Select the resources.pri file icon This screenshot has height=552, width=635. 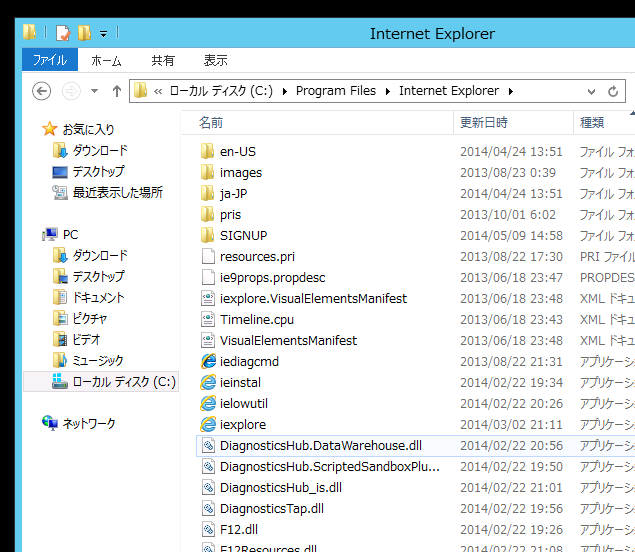(208, 256)
